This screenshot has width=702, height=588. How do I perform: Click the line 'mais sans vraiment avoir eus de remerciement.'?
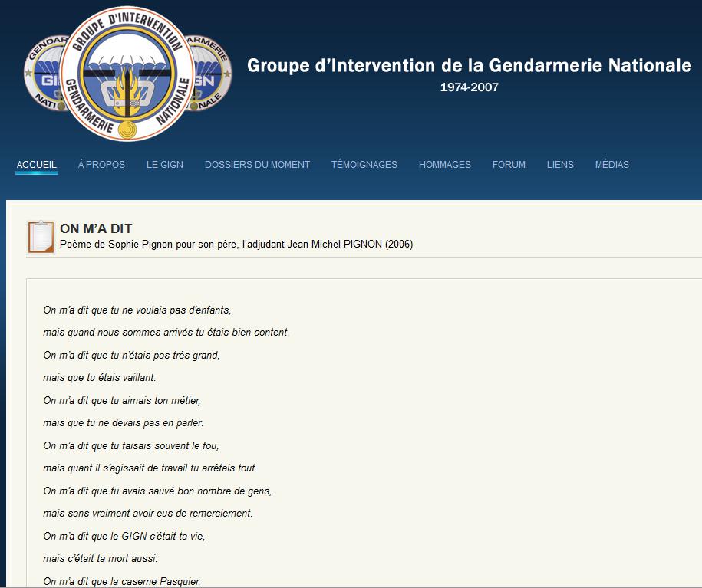148,514
